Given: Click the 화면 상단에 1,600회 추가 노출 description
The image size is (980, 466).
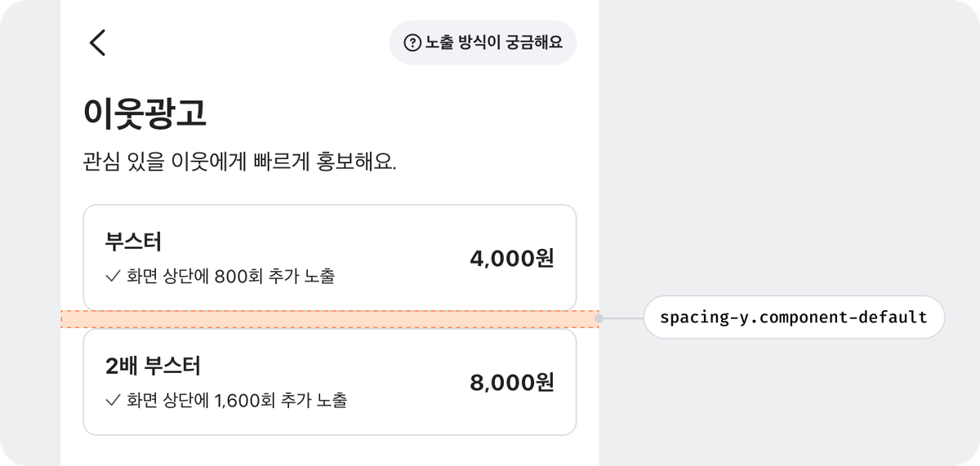Looking at the screenshot, I should coord(237,401).
